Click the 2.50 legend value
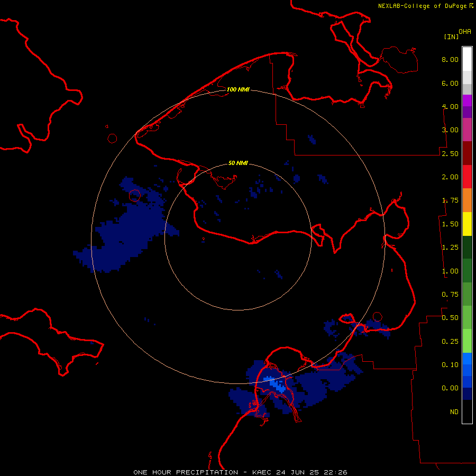This screenshot has width=476, height=476. pyautogui.click(x=450, y=153)
